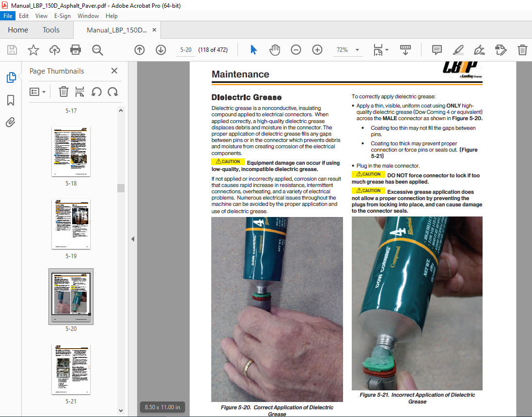This screenshot has width=532, height=417.
Task: Select the Manual_LBP_150D document tab
Action: pos(117,30)
